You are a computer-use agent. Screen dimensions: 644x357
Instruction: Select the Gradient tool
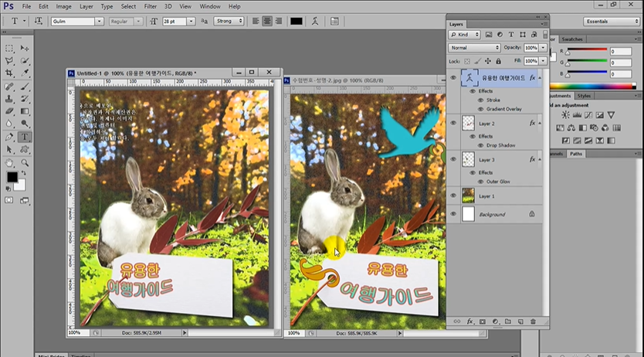25,111
